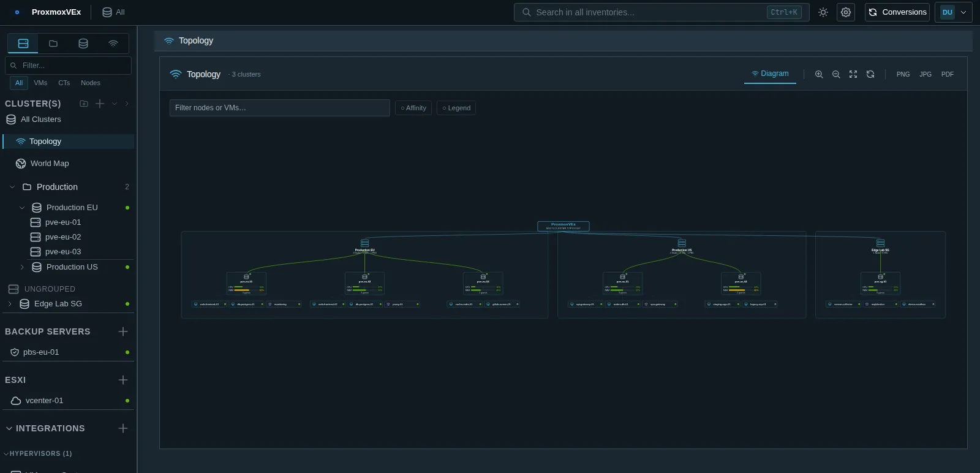Click the sidebar Filter input field

[68, 66]
